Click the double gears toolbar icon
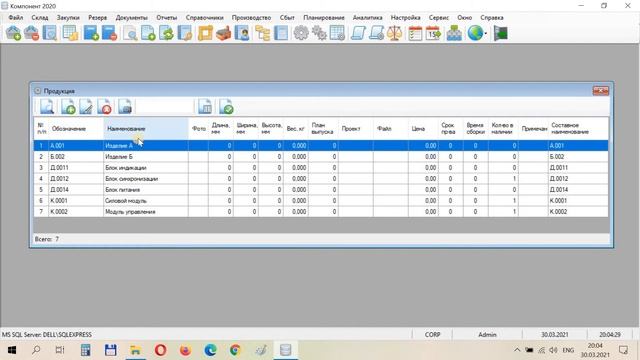The width and height of the screenshot is (640, 360). tap(319, 33)
